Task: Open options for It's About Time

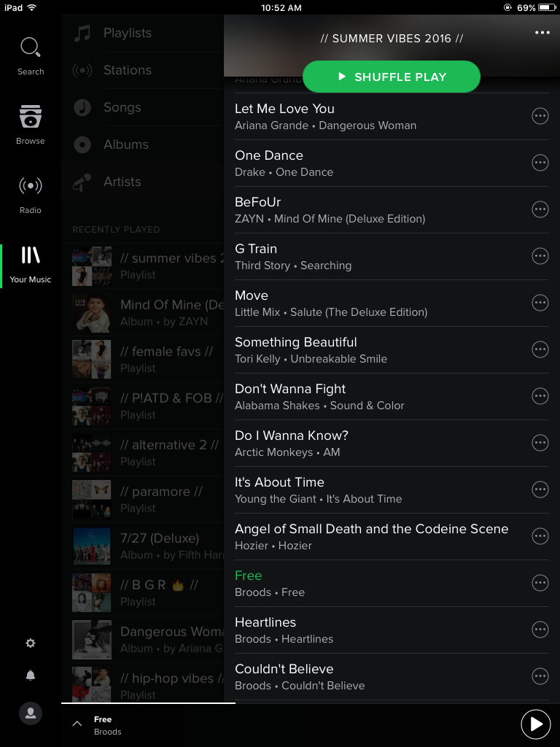Action: click(540, 489)
